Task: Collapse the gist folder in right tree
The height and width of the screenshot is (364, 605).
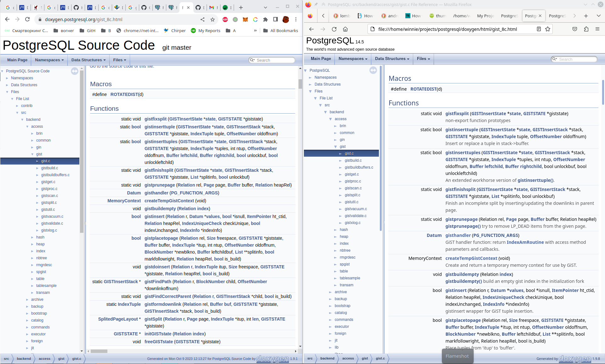Action: pos(335,147)
